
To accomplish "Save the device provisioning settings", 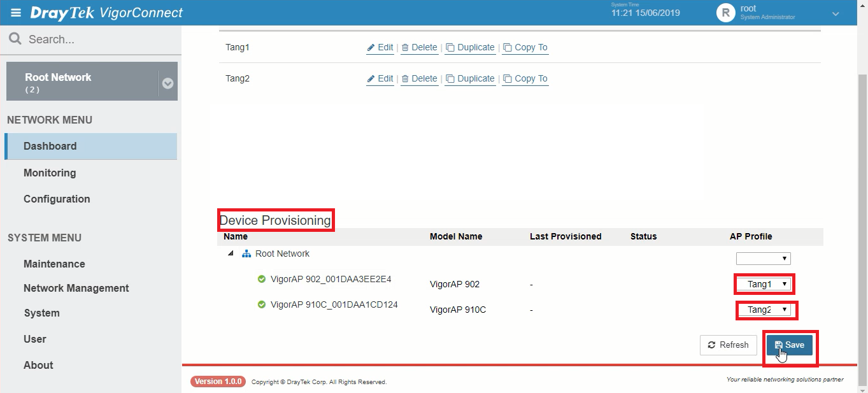I will (x=790, y=345).
